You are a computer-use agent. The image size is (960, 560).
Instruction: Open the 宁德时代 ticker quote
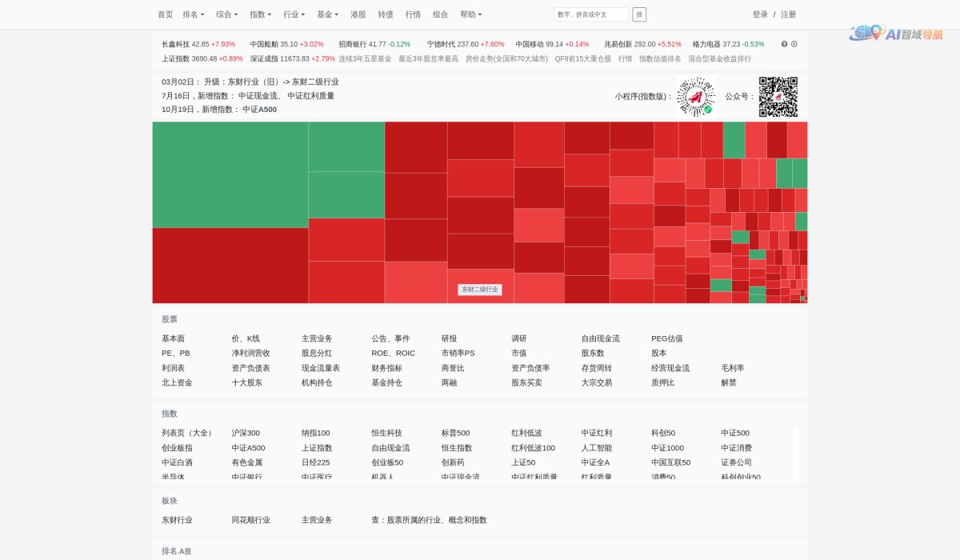pos(466,45)
